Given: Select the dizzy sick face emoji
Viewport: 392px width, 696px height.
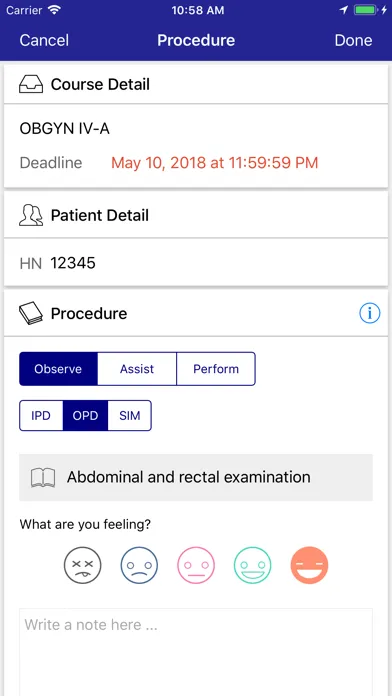Looking at the screenshot, I should pos(83,565).
